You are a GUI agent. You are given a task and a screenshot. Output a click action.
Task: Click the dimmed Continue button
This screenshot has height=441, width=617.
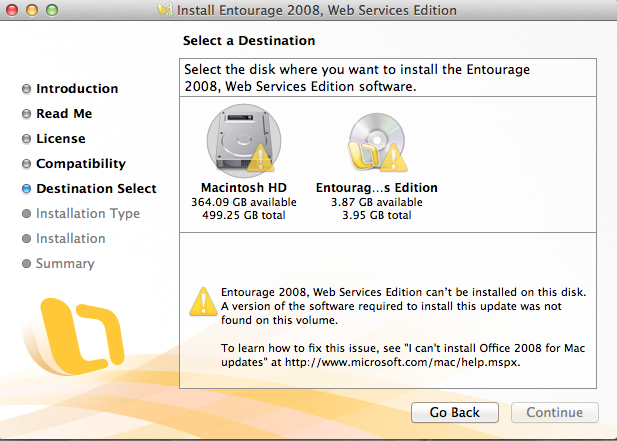[x=555, y=412]
